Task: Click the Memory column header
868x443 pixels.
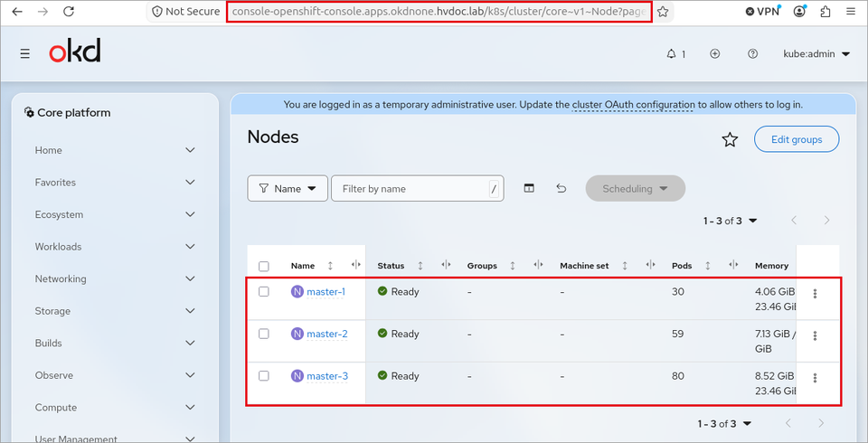Action: tap(771, 266)
